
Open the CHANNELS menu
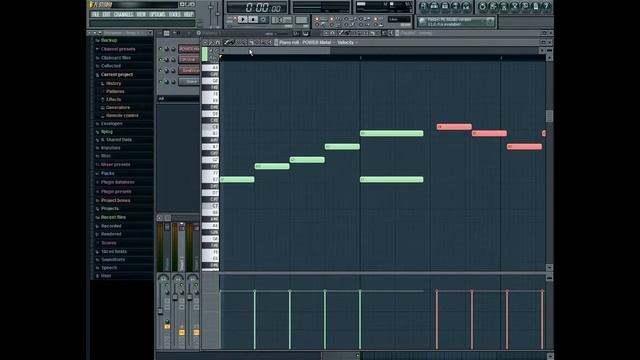(123, 14)
